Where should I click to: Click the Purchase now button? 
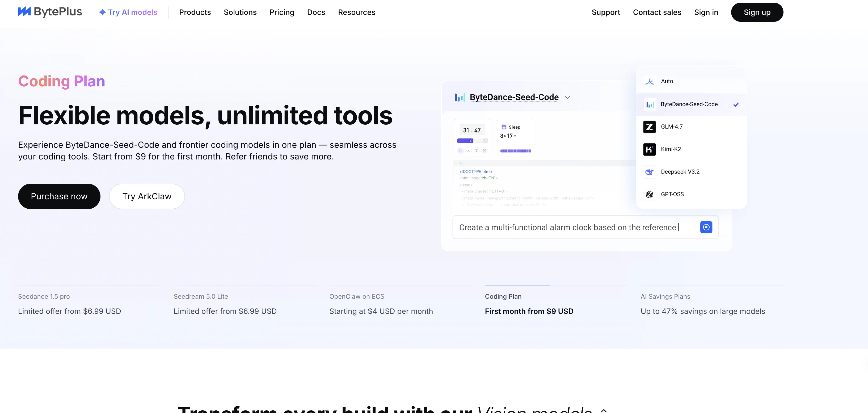(59, 196)
